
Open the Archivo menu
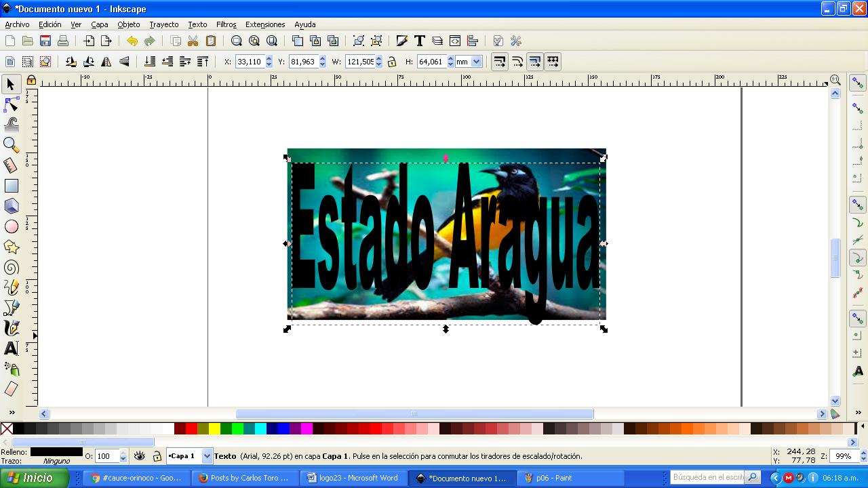click(x=18, y=24)
